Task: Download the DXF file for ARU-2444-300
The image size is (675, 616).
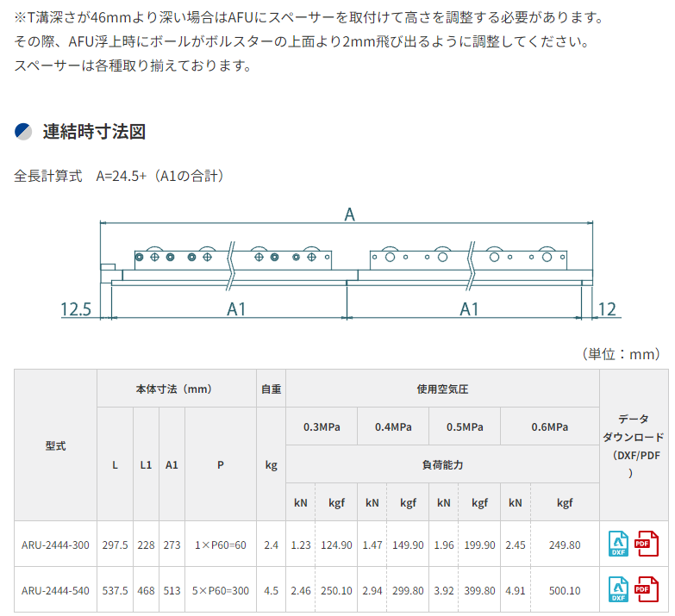Action: (620, 544)
